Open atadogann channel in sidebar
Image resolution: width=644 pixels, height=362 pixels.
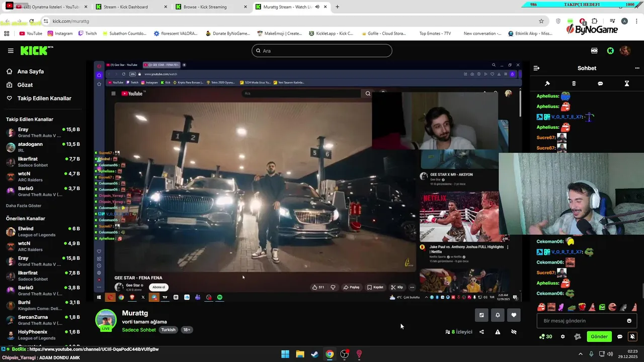pyautogui.click(x=43, y=147)
